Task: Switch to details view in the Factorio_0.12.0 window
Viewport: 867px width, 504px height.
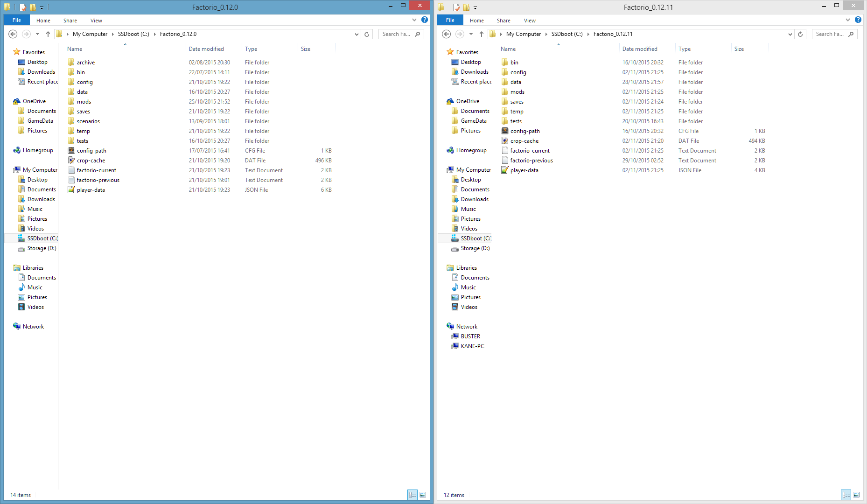Action: click(413, 495)
